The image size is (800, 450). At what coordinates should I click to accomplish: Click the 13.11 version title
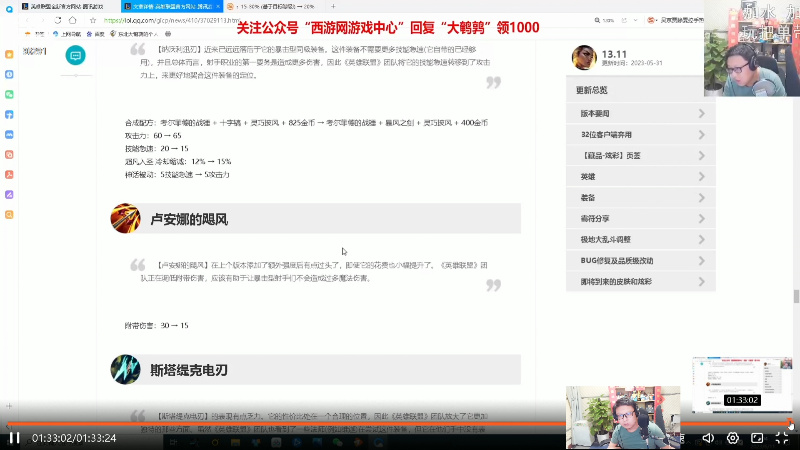[614, 54]
